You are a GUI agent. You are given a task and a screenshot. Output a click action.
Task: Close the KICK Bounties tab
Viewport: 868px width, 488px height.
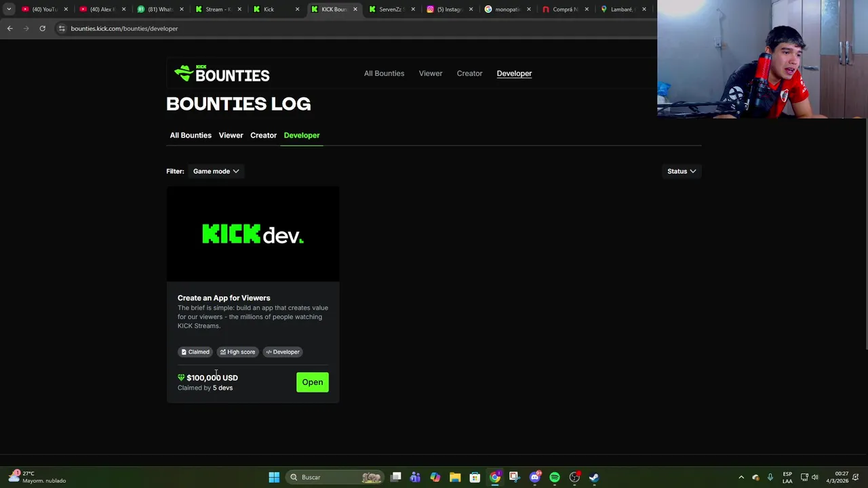click(x=355, y=9)
